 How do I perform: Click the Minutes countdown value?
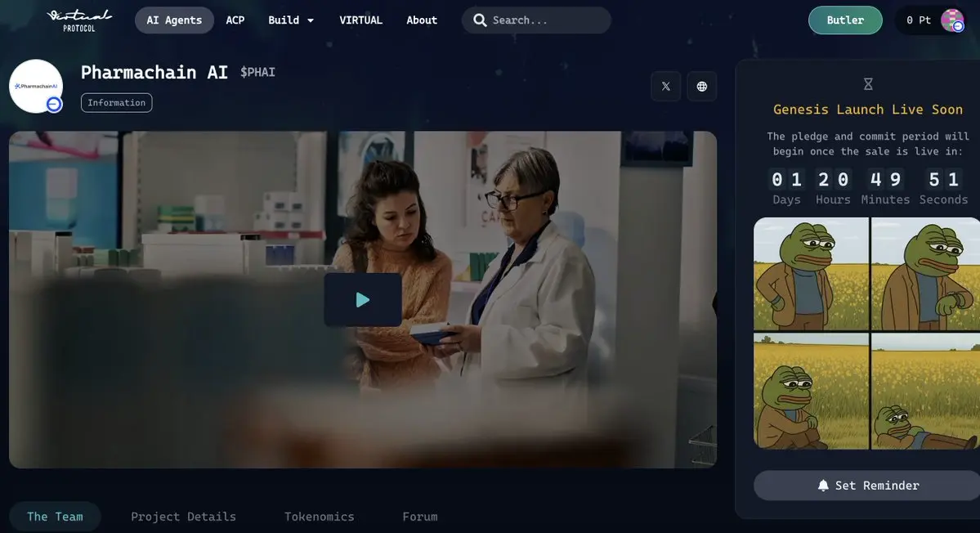tap(886, 180)
